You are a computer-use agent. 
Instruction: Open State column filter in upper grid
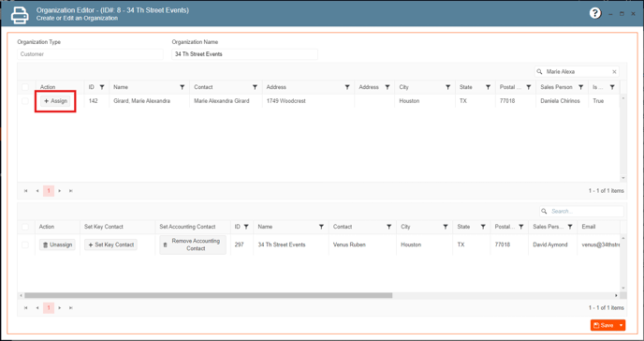pyautogui.click(x=488, y=87)
